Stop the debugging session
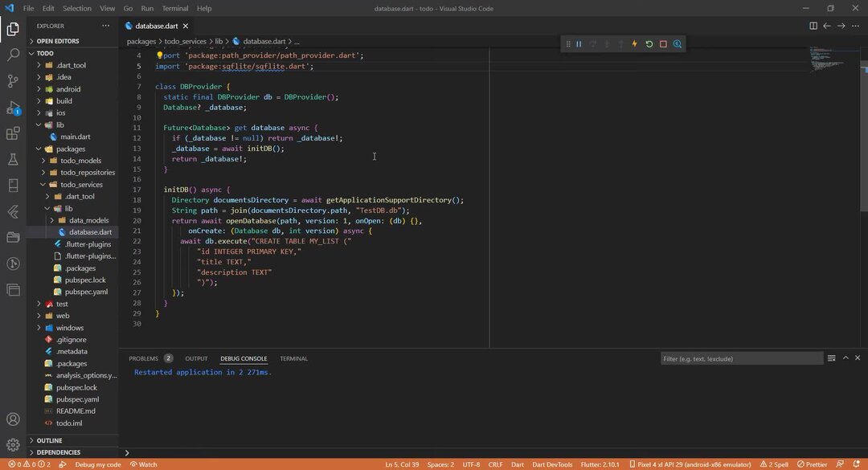The image size is (868, 470). [663, 44]
